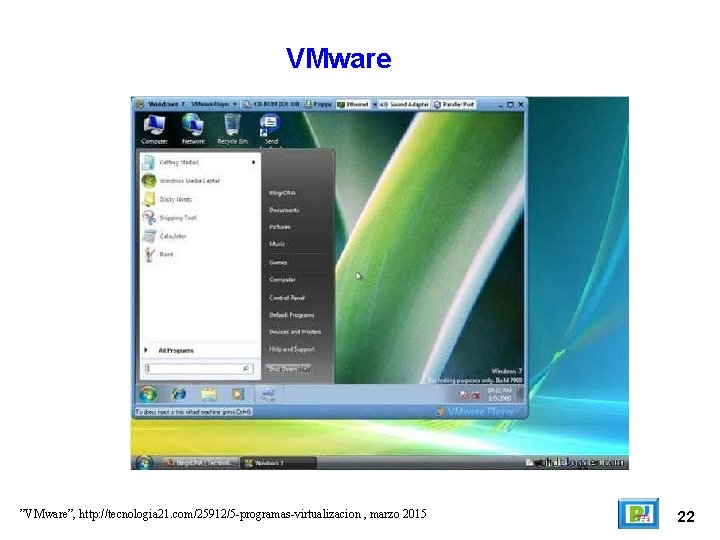Open the Music link
The width and height of the screenshot is (720, 540).
click(277, 244)
